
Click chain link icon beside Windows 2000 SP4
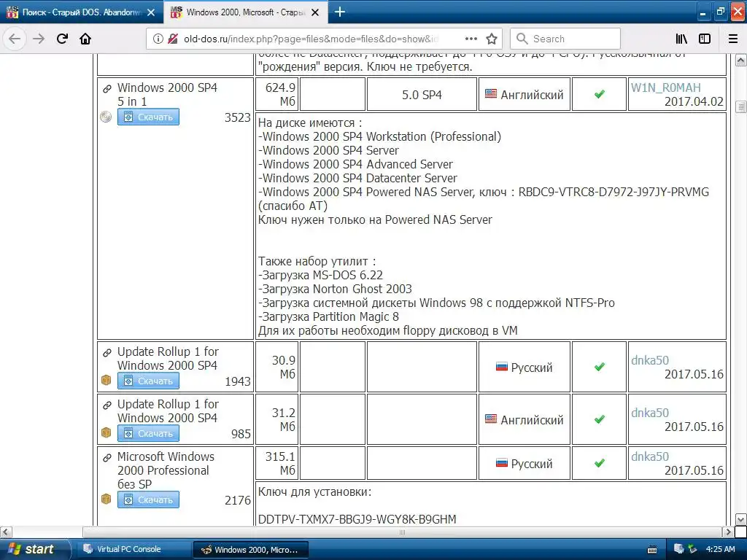(x=107, y=88)
